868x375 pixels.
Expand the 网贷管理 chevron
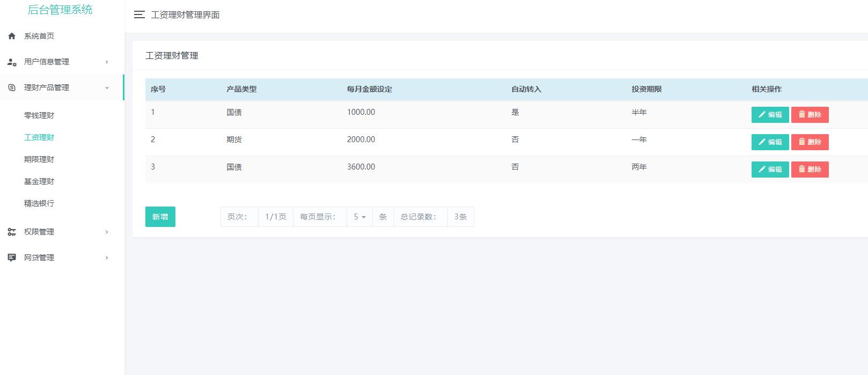107,258
